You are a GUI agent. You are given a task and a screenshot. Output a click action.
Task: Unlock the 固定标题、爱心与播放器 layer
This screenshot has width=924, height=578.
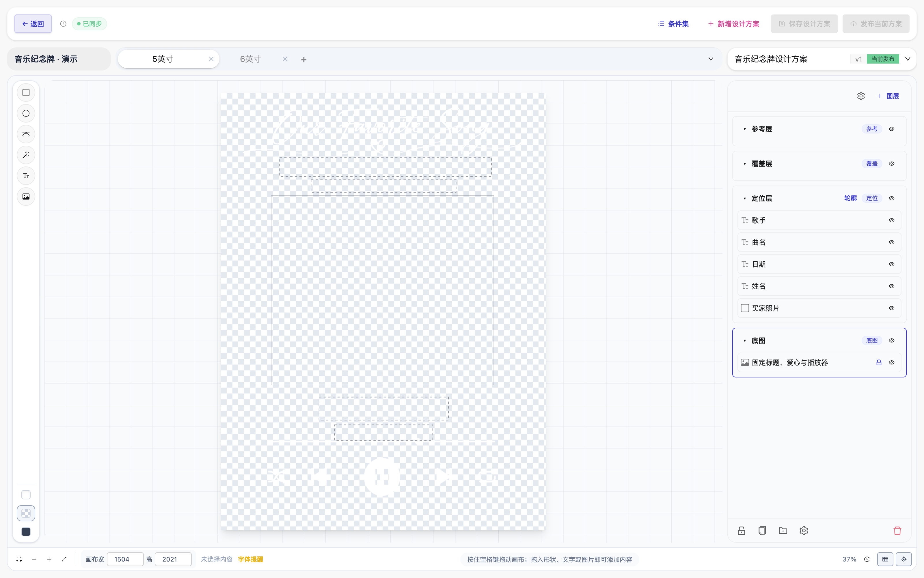click(879, 362)
